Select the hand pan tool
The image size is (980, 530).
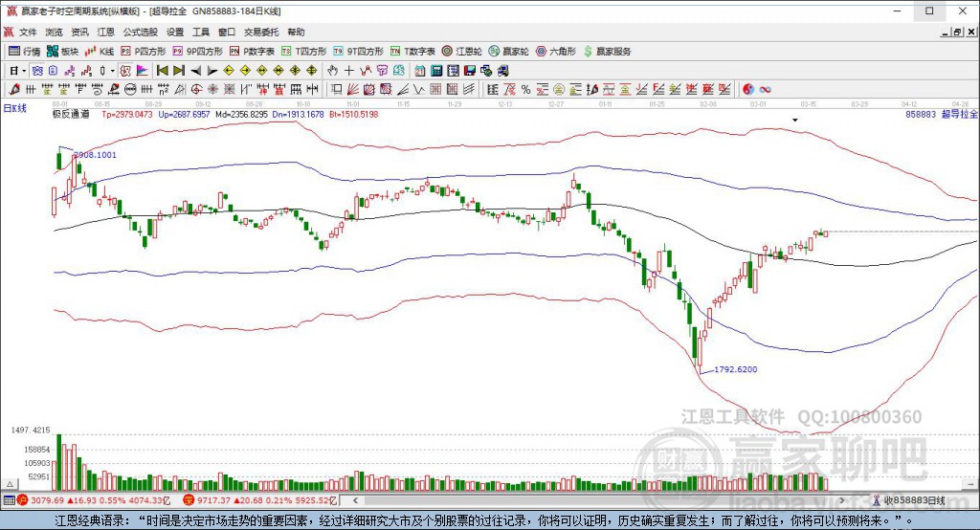click(332, 71)
